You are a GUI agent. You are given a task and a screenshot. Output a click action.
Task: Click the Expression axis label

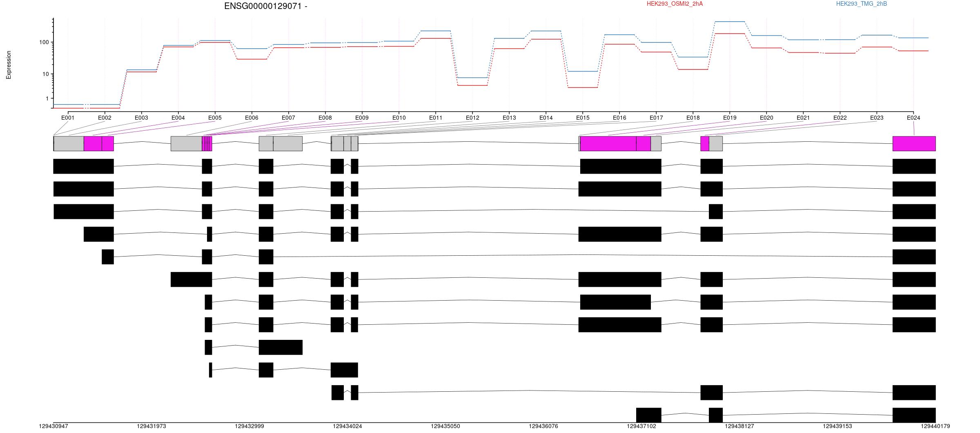coord(9,65)
